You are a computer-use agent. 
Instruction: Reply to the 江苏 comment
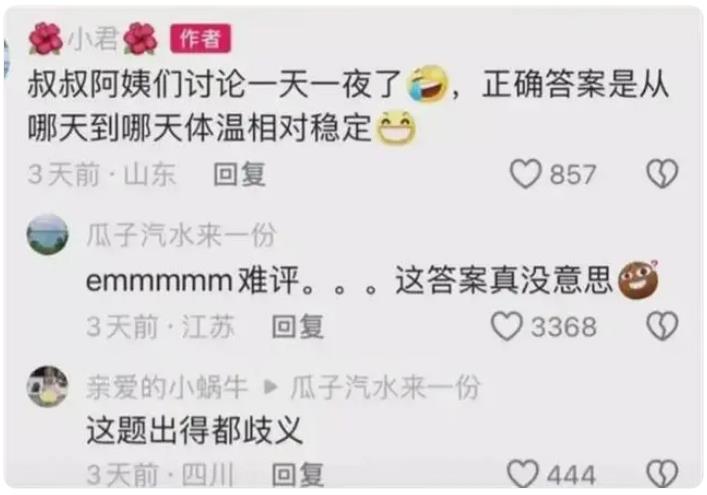pyautogui.click(x=298, y=326)
